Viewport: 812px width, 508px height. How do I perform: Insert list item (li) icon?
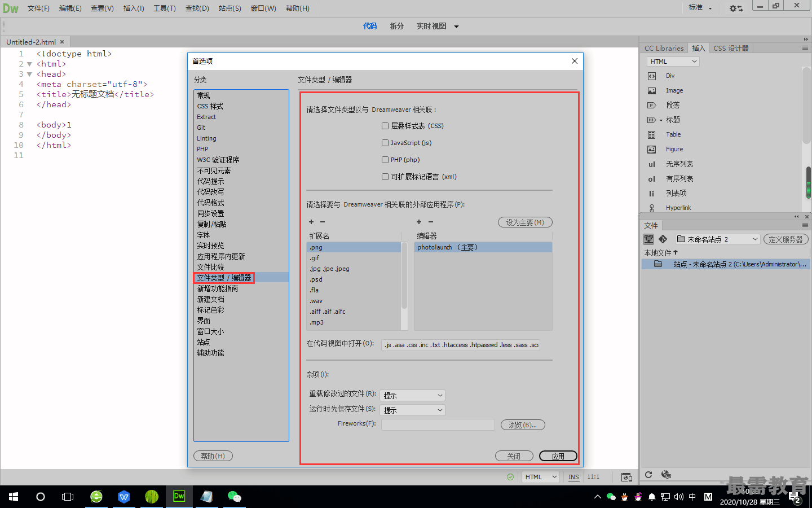click(x=652, y=194)
